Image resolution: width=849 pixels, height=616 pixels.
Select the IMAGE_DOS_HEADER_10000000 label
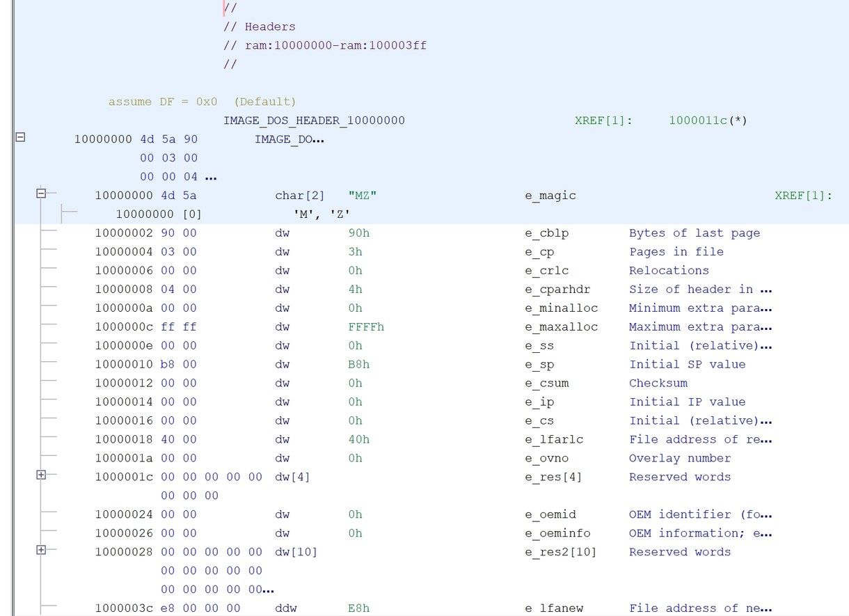coord(314,120)
